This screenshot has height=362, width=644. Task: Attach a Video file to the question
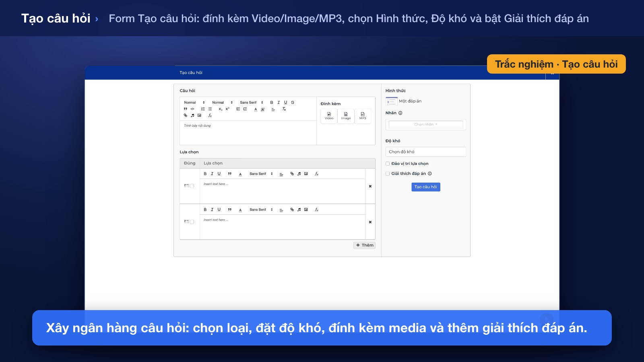(x=329, y=116)
